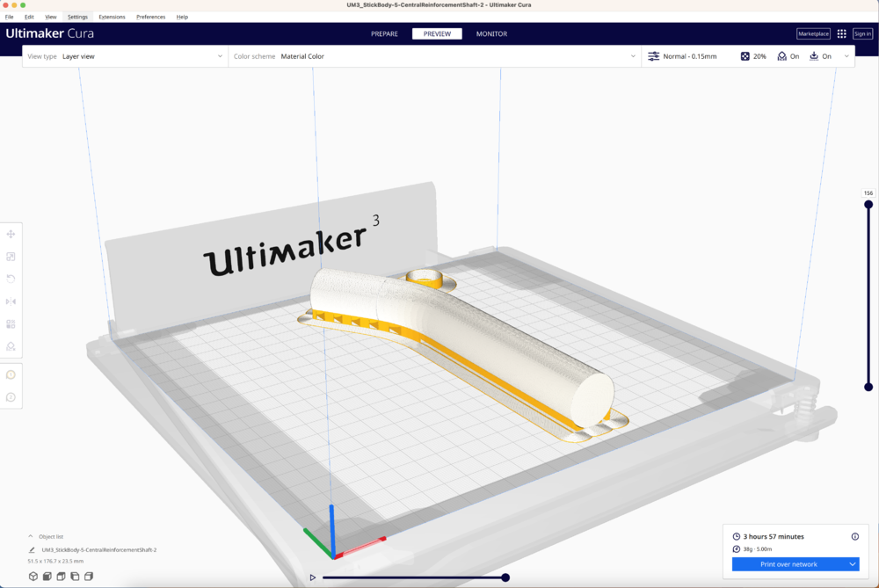Click the 3 hours 57 minutes estimate
The width and height of the screenshot is (879, 588).
[774, 536]
